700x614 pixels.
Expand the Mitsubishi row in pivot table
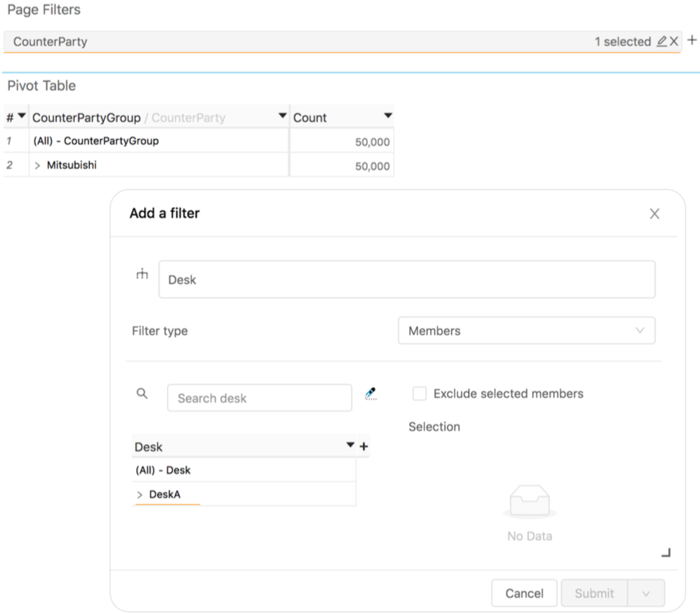click(37, 166)
